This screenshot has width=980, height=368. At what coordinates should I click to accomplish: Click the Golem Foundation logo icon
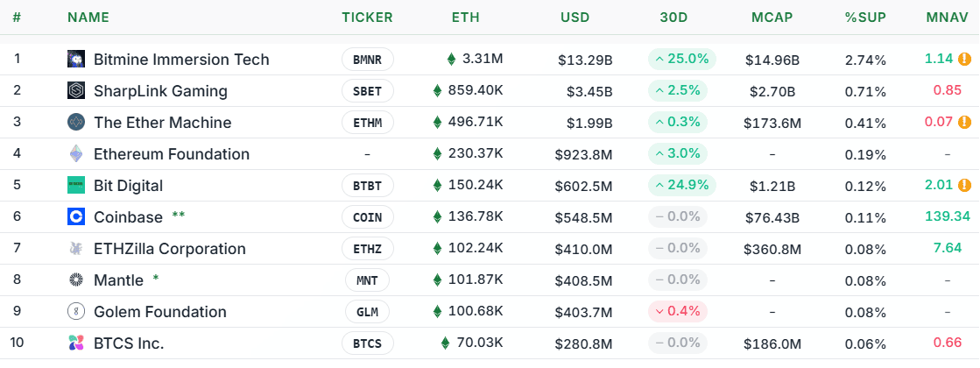[x=76, y=311]
